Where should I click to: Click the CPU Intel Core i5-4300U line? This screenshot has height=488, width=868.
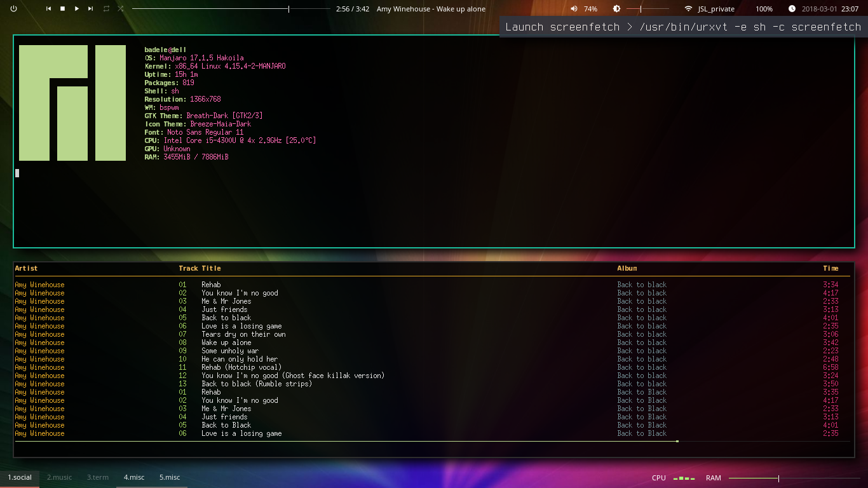pos(230,140)
